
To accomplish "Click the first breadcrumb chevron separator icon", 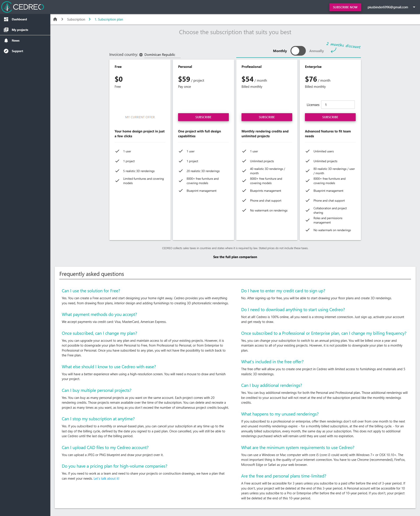I will coord(62,19).
